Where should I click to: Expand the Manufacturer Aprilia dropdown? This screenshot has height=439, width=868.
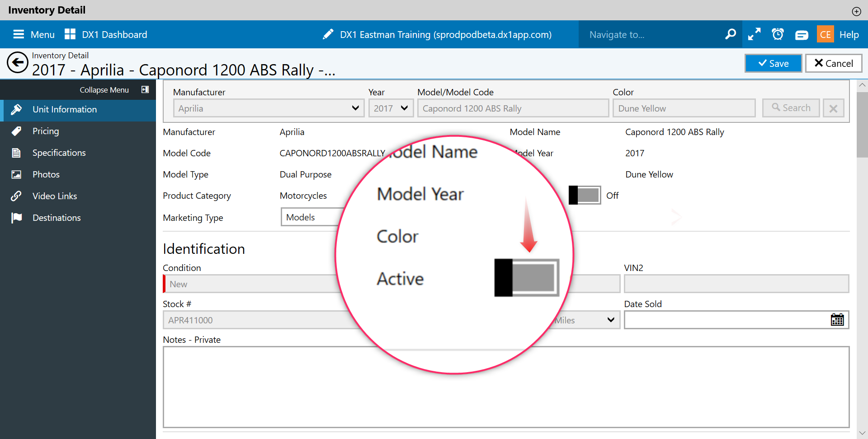coord(269,108)
